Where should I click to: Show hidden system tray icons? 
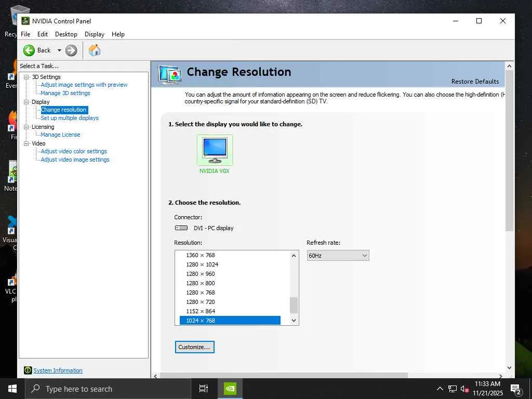click(x=440, y=389)
